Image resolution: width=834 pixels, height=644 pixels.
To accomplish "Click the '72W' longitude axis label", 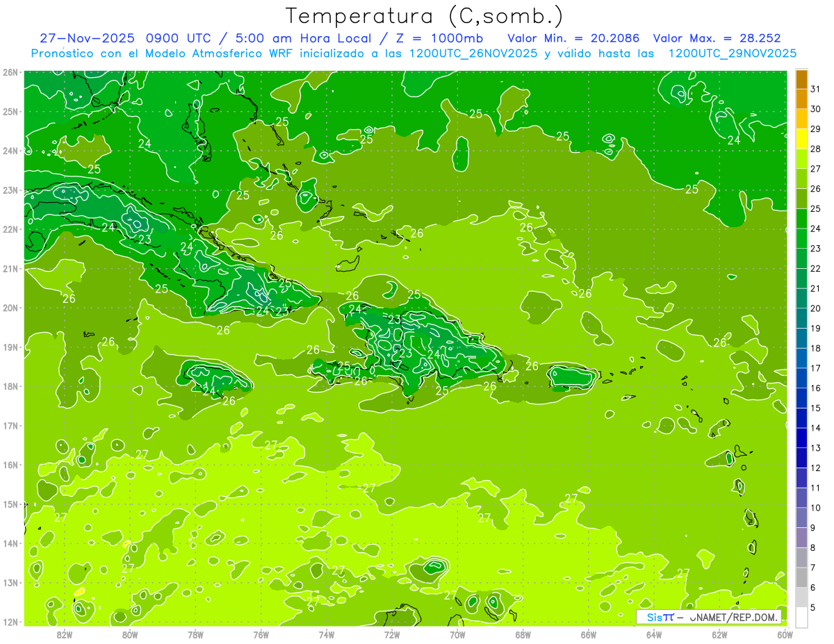I will click(x=392, y=634).
